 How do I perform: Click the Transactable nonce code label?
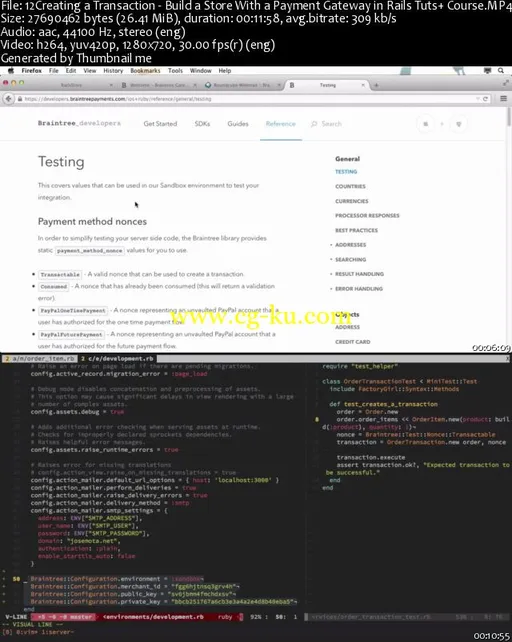click(60, 274)
